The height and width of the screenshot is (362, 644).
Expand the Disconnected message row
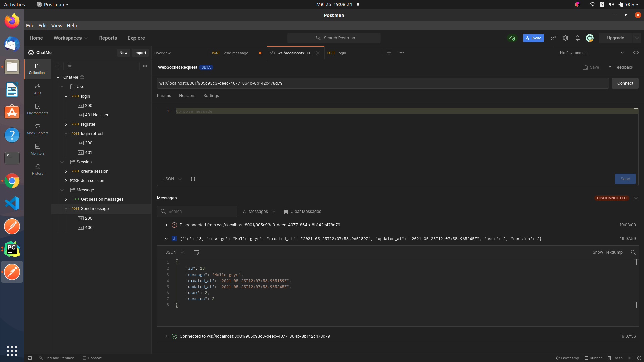coord(166,225)
